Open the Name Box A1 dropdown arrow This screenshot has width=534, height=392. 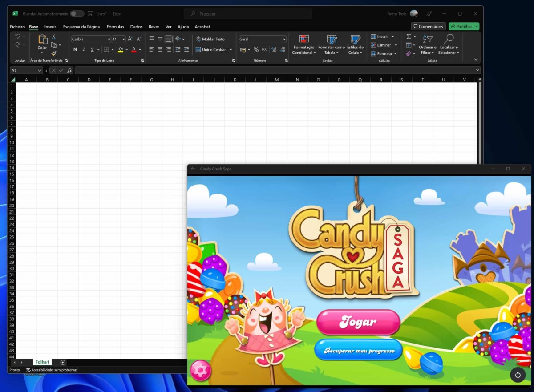point(40,70)
